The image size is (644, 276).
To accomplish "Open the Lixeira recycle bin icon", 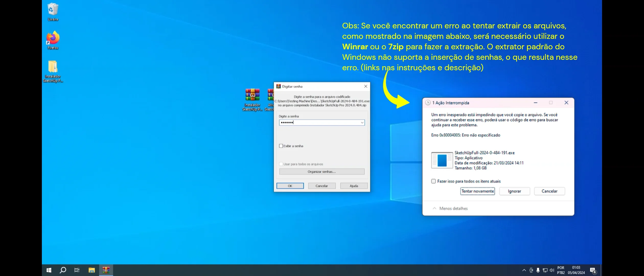I will pos(53,12).
